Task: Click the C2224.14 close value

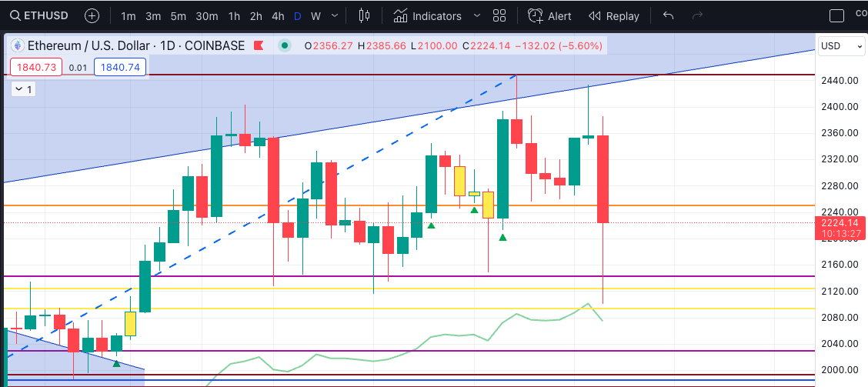Action: click(486, 46)
